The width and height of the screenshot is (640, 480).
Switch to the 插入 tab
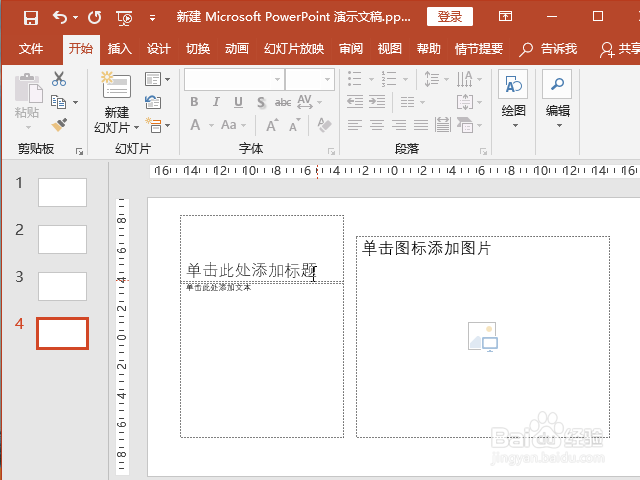[120, 49]
